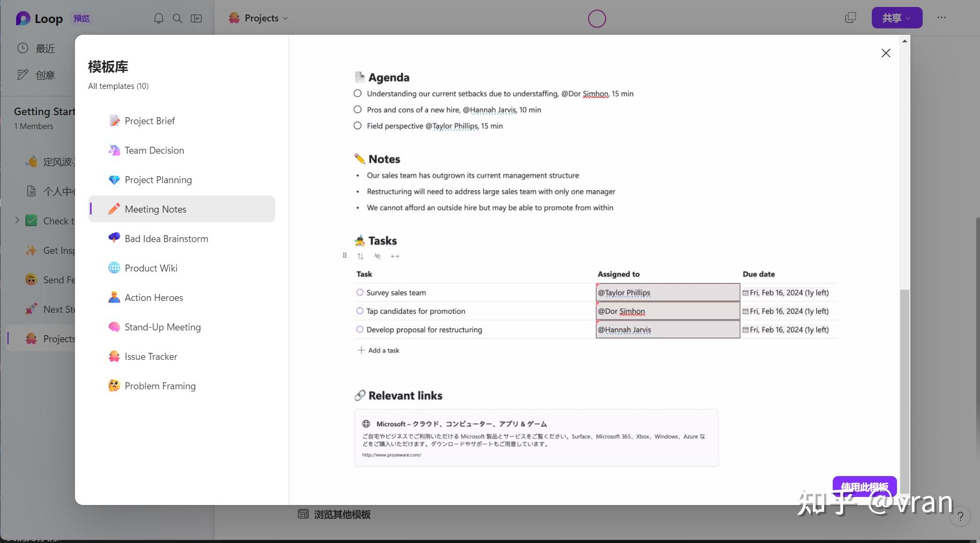
Task: Select the Problem Framing template
Action: tap(182, 386)
